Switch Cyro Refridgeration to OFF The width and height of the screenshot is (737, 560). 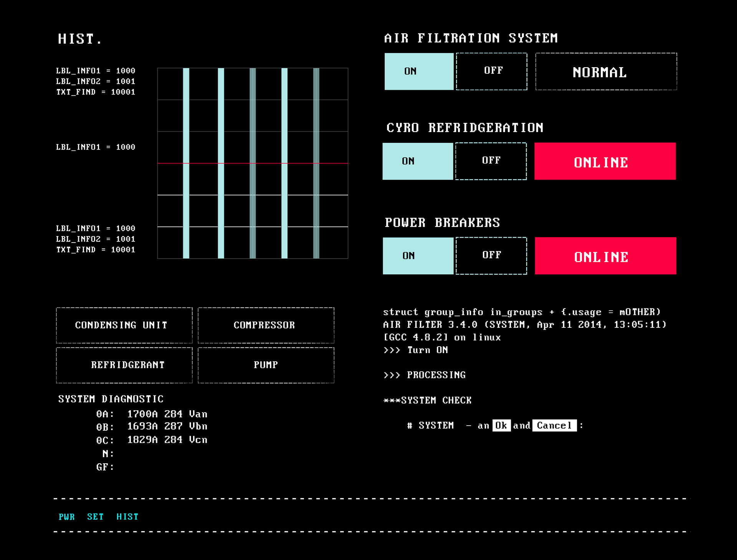[491, 161]
